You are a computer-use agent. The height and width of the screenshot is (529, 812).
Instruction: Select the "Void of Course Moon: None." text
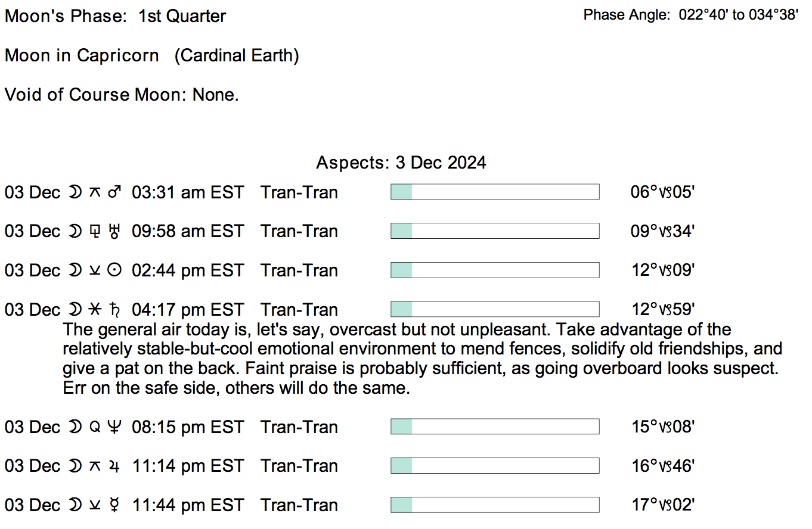point(122,95)
